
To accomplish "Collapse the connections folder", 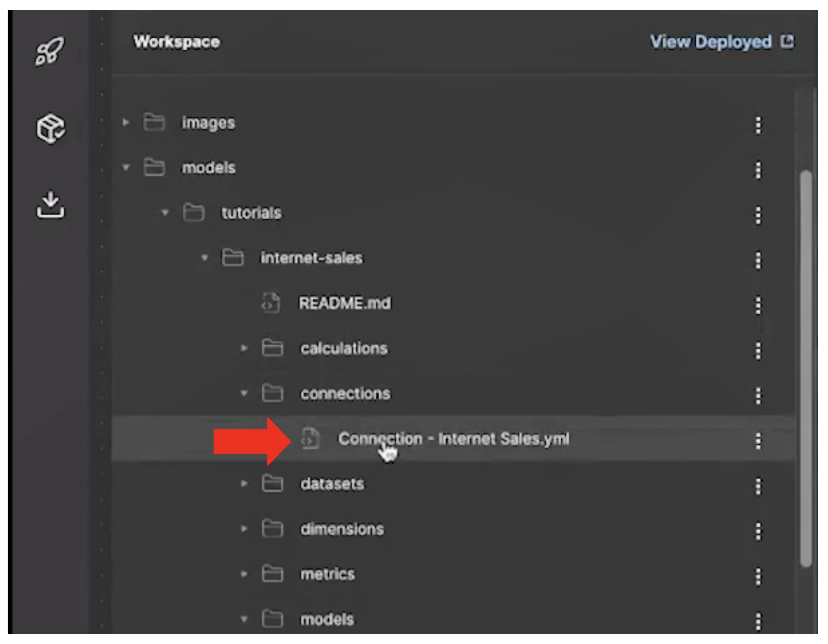I will [244, 393].
